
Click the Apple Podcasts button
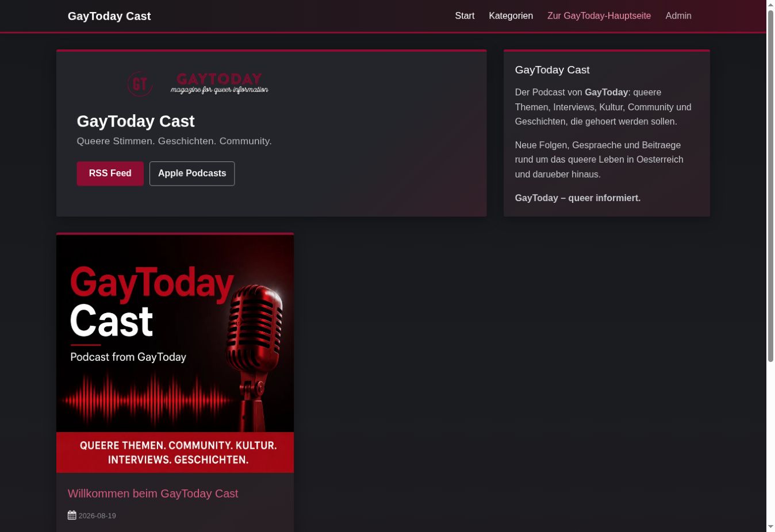[x=192, y=174]
